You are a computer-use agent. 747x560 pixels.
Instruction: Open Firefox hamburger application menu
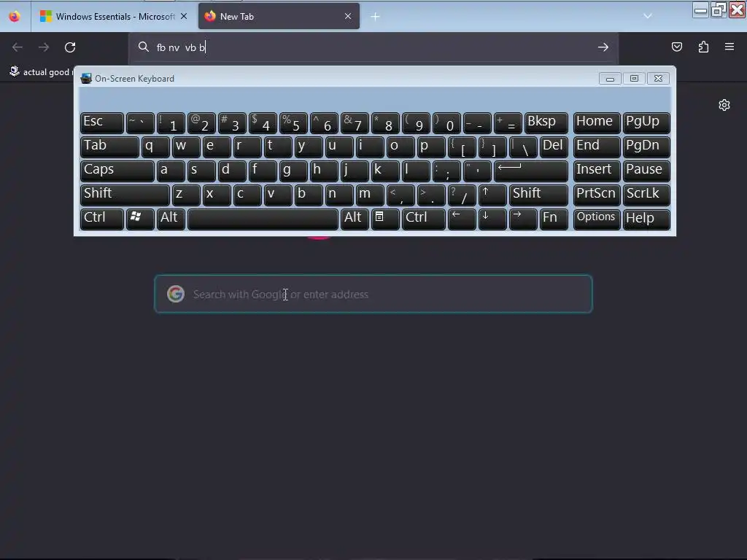click(x=729, y=47)
